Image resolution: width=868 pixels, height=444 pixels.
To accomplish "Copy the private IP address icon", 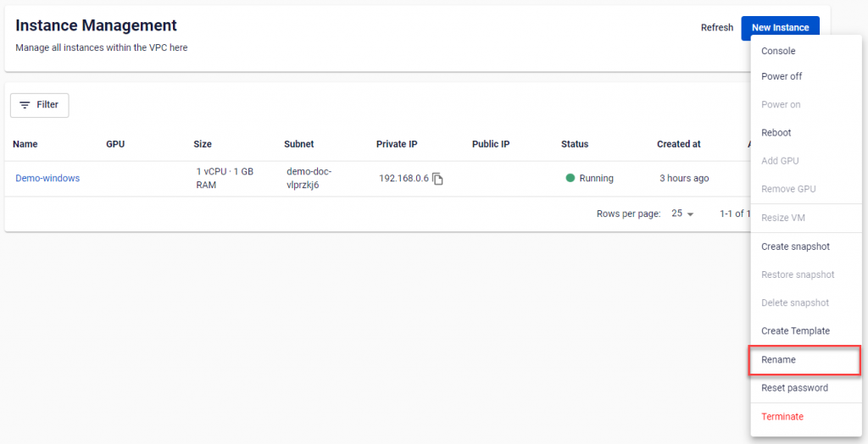I will [437, 179].
